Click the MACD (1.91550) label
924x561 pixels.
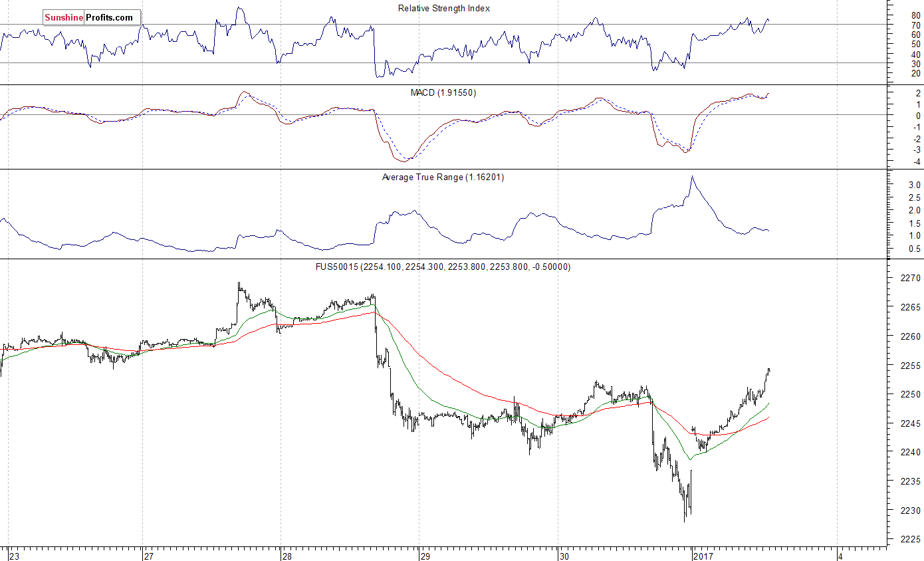click(x=443, y=92)
